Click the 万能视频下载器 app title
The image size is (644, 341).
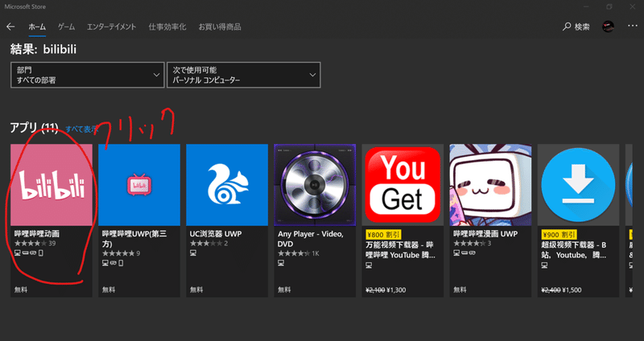click(x=400, y=250)
